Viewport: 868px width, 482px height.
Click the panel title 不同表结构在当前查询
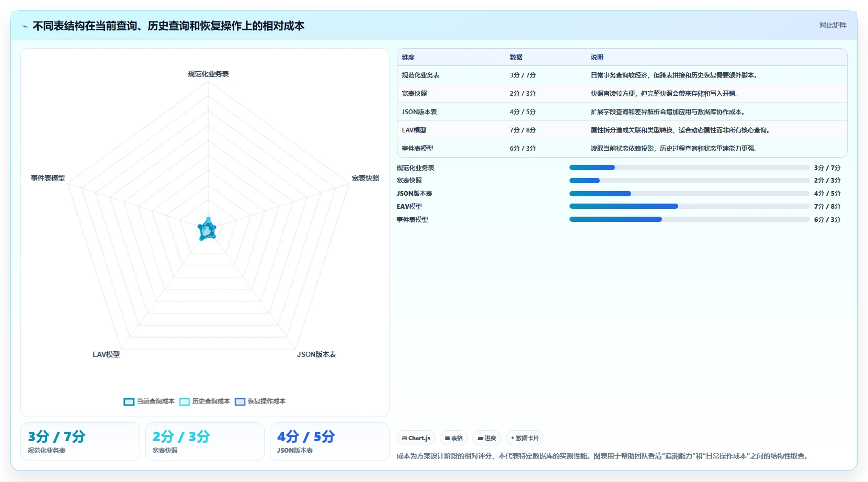point(168,26)
